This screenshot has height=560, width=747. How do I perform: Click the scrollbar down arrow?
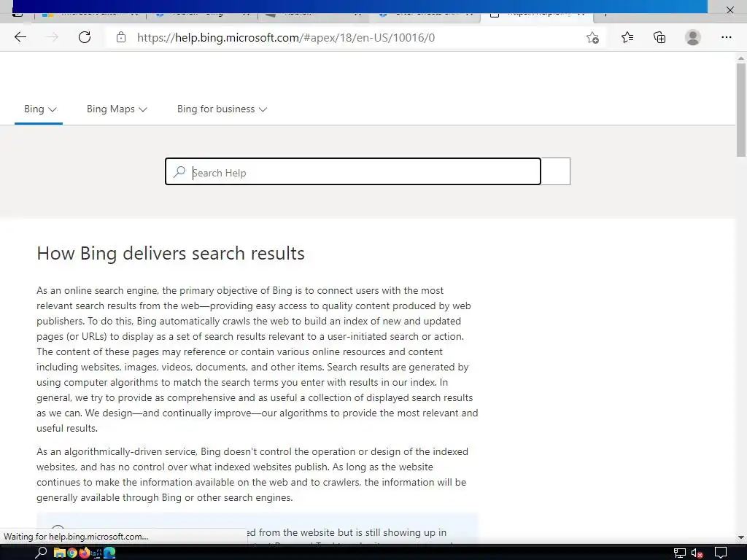pos(741,537)
